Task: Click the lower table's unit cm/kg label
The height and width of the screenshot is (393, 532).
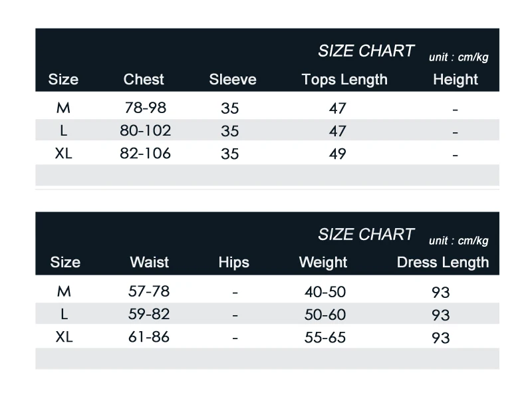Action: click(458, 241)
